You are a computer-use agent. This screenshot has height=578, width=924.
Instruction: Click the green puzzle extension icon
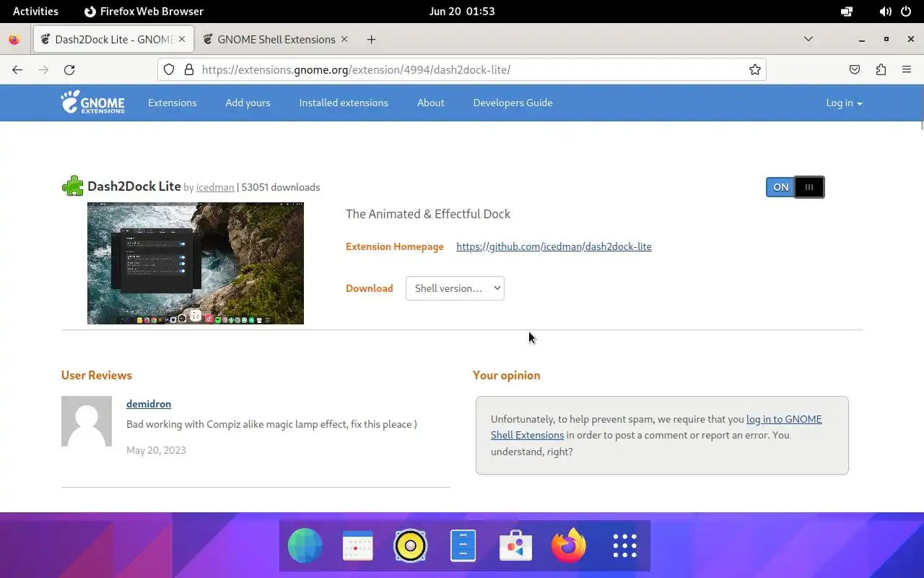pos(72,186)
